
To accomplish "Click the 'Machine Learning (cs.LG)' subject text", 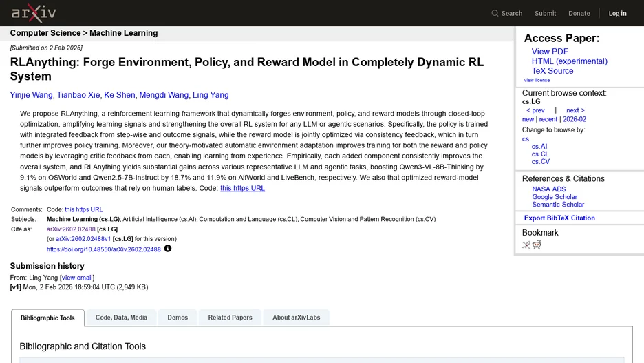I will (x=83, y=220).
